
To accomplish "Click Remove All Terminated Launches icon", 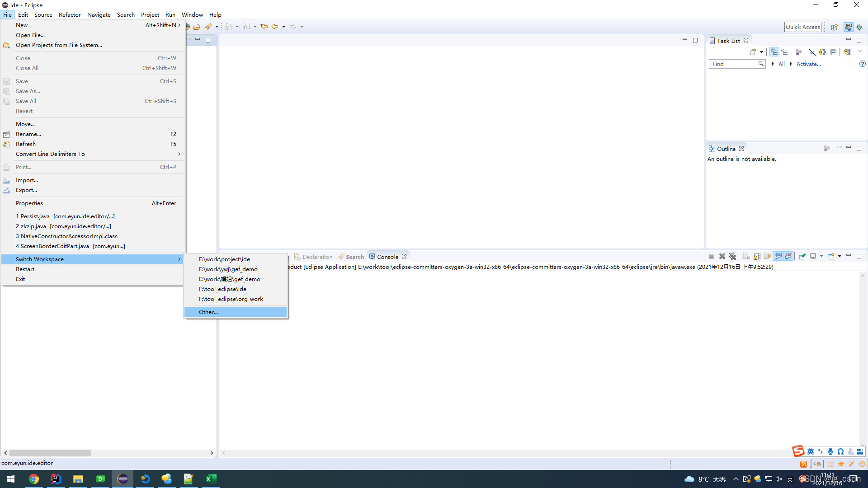I will click(x=733, y=257).
